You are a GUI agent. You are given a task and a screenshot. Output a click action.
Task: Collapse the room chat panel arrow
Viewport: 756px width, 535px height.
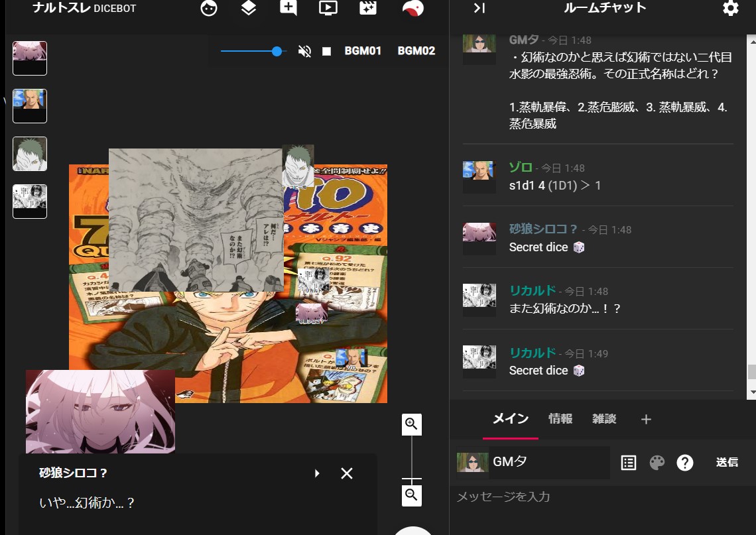click(479, 8)
